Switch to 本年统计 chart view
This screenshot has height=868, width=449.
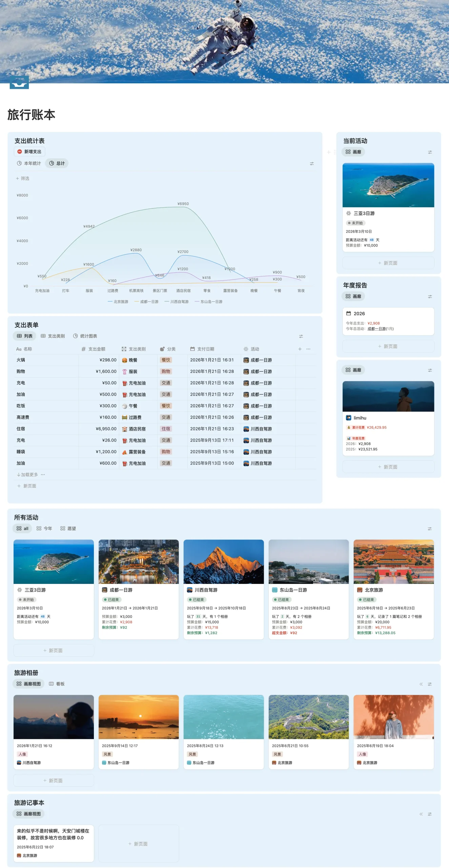pos(29,163)
